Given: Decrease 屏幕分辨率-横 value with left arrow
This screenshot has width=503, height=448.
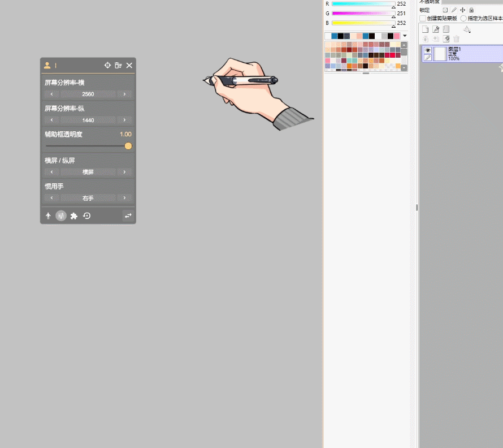Looking at the screenshot, I should coord(51,94).
